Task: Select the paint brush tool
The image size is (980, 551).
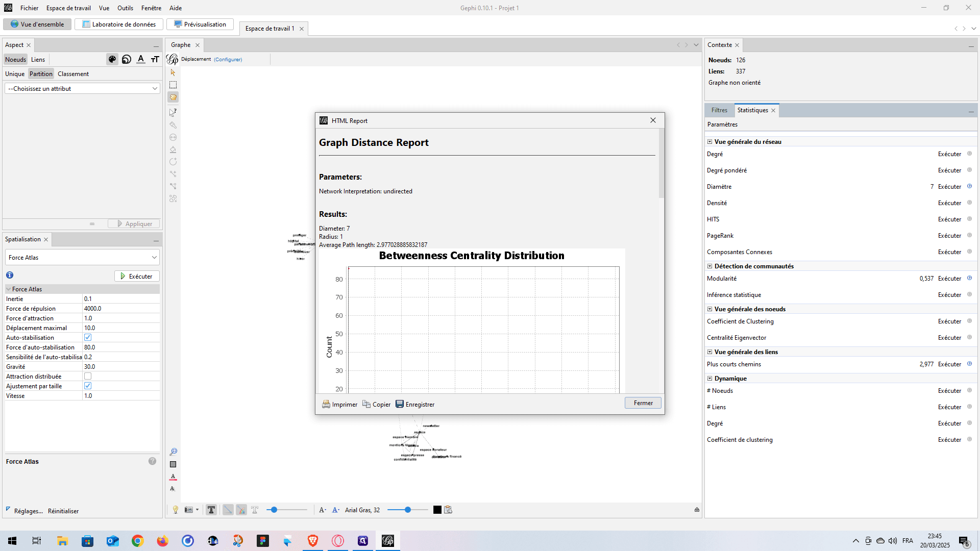Action: (x=173, y=125)
